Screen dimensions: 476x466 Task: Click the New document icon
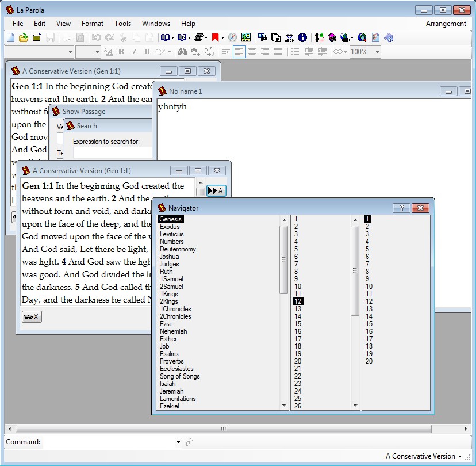(10, 37)
